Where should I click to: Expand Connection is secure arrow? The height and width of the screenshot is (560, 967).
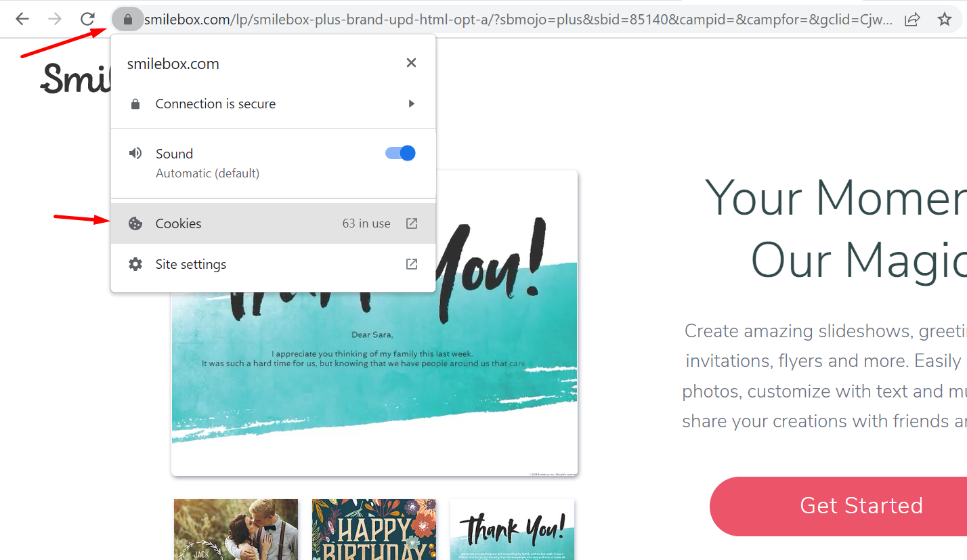point(411,104)
